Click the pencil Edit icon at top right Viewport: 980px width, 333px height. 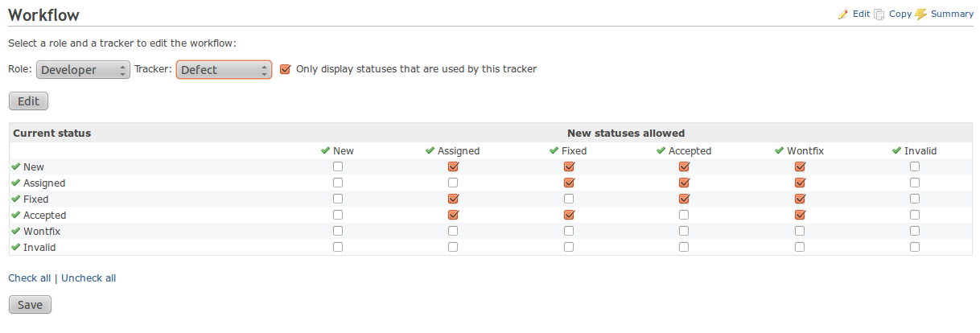843,14
